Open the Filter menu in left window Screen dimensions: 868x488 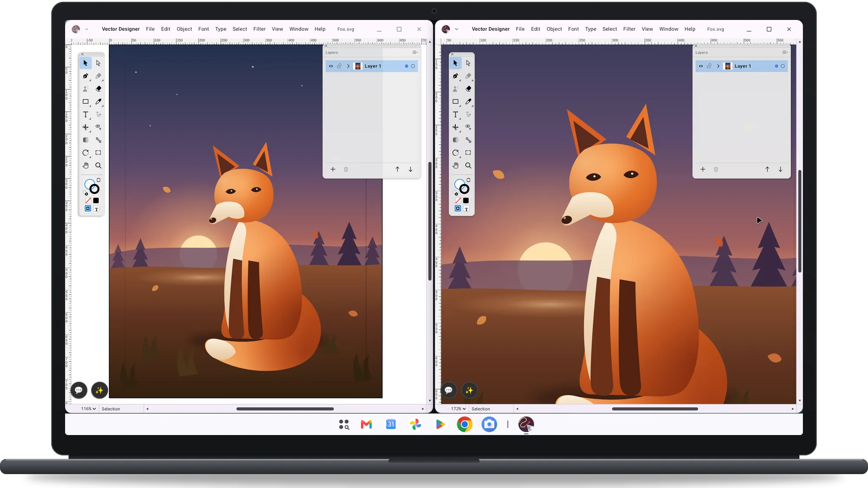coord(259,29)
